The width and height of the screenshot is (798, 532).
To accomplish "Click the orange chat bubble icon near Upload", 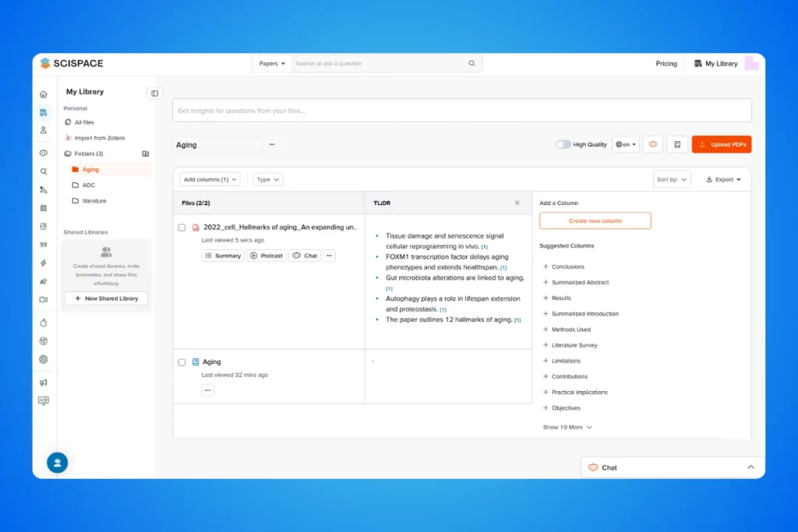I will (652, 145).
